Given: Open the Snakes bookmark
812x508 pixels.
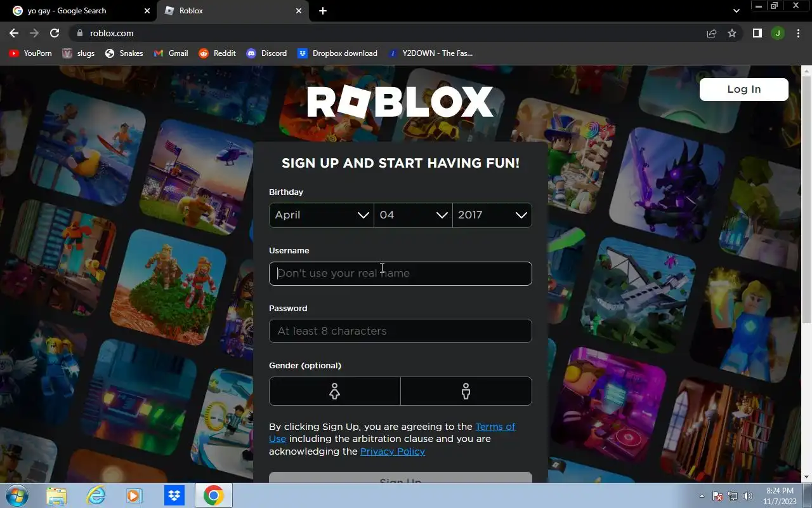Looking at the screenshot, I should click(124, 53).
